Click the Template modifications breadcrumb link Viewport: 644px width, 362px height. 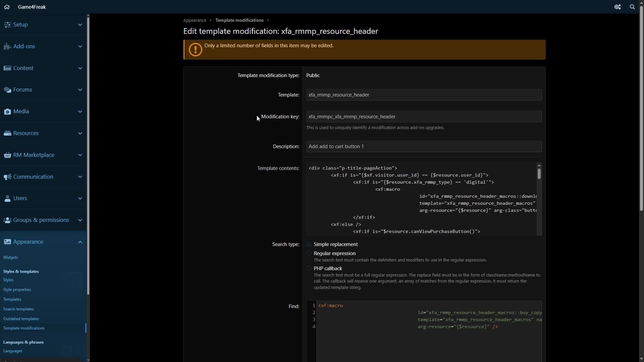click(x=239, y=20)
